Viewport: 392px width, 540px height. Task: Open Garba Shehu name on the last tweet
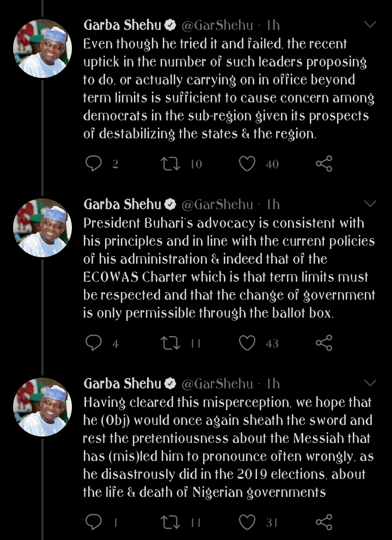click(122, 383)
